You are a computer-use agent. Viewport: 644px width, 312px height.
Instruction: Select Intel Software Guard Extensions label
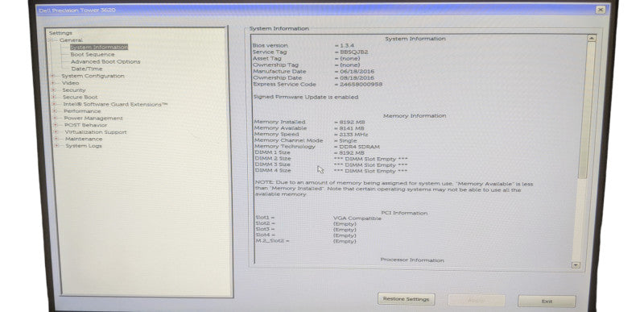click(x=115, y=105)
